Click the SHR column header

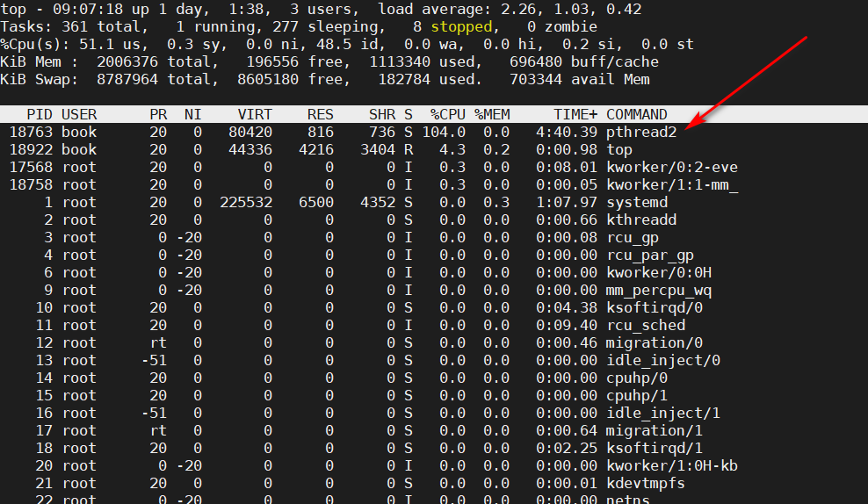click(x=382, y=114)
